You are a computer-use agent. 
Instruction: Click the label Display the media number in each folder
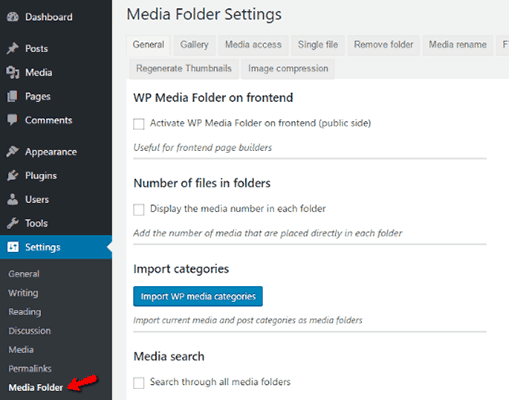(x=238, y=209)
